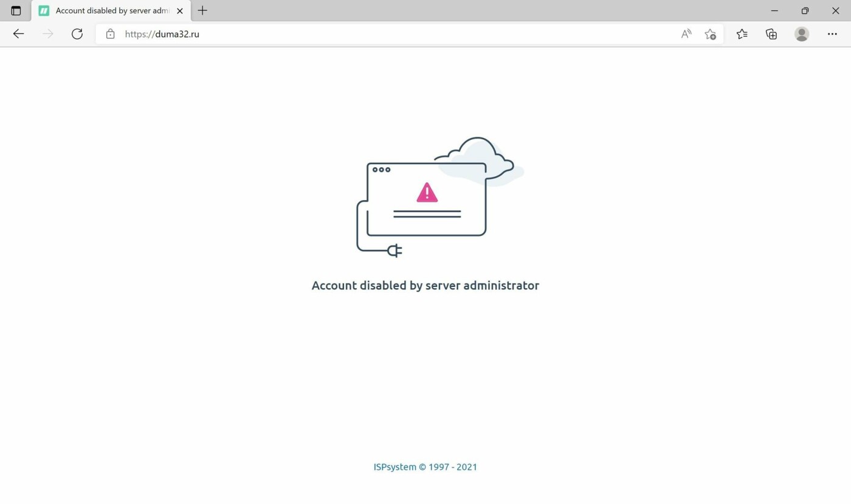Open the Collections panel
851x504 pixels.
coord(771,34)
